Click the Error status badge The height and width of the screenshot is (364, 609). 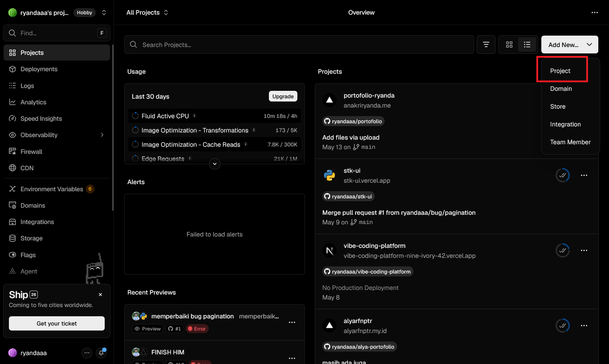(x=197, y=329)
